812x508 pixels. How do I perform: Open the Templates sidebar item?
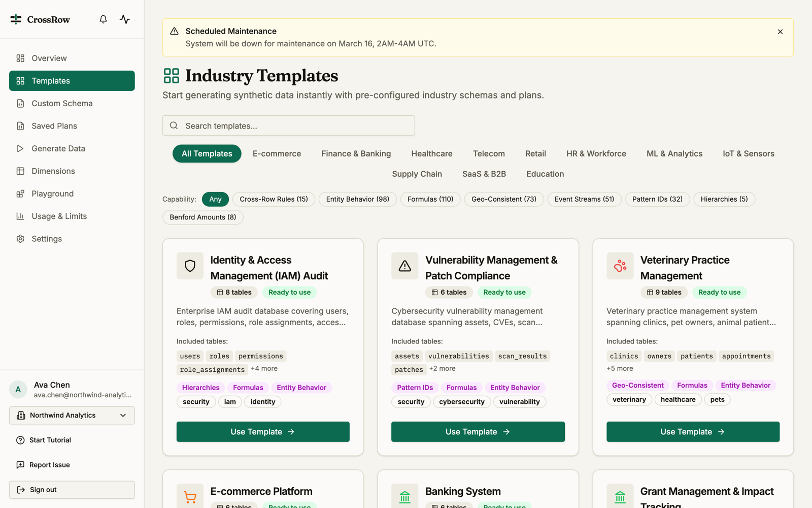(72, 81)
